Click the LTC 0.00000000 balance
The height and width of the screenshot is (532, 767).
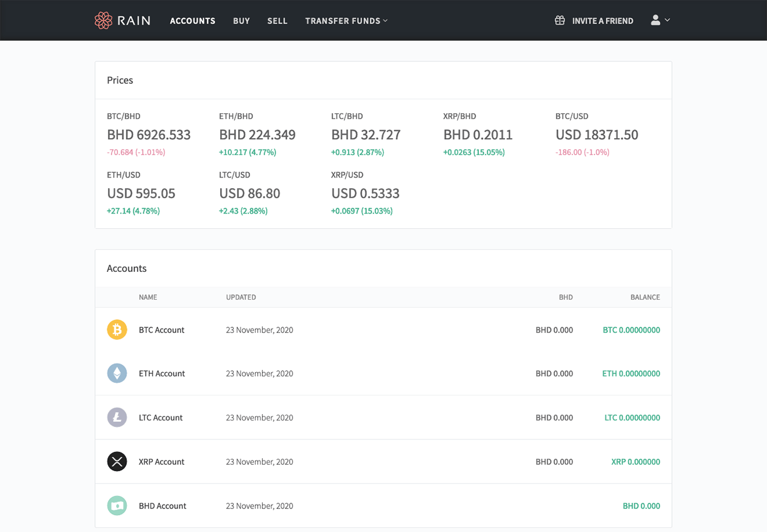632,418
